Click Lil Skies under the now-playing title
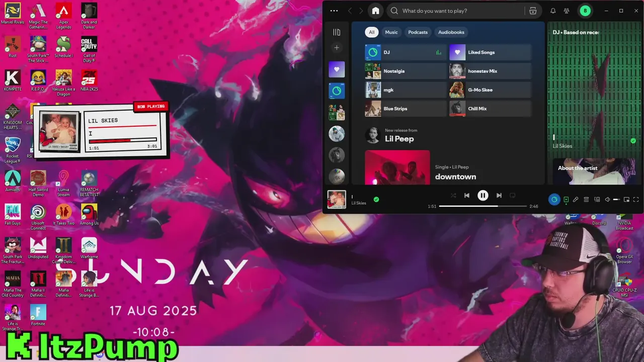Image resolution: width=644 pixels, height=362 pixels. (x=359, y=203)
